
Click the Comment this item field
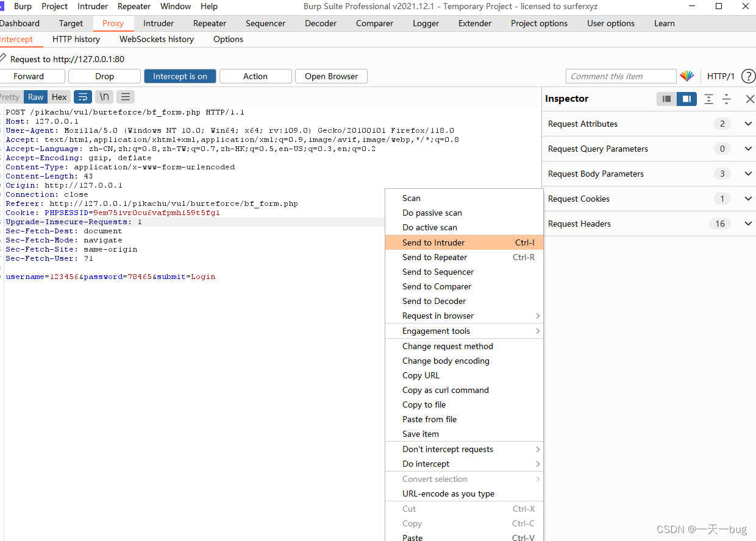click(621, 76)
